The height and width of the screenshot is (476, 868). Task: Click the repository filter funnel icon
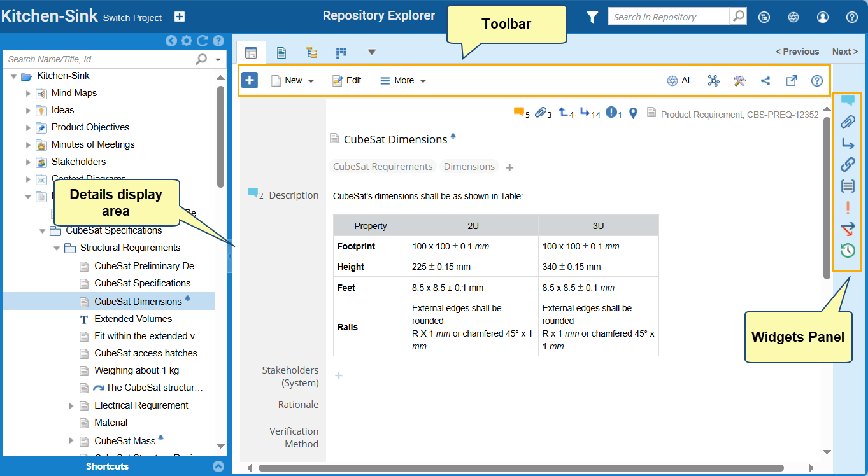point(592,17)
